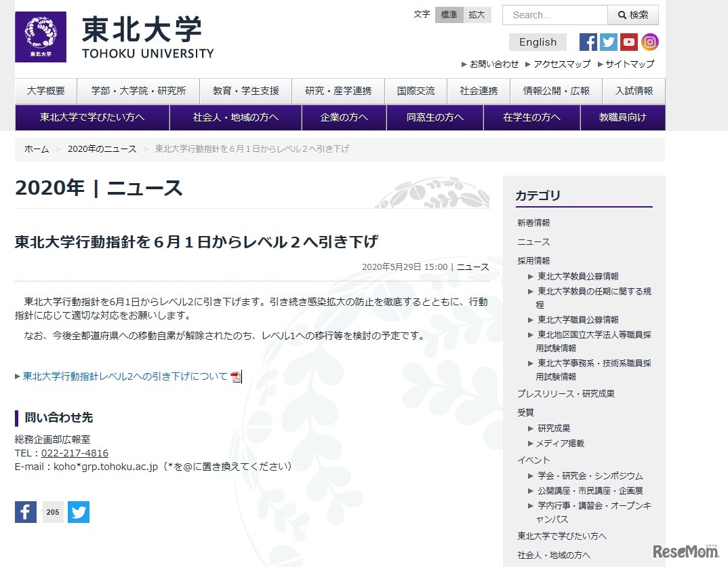Open the Instagram icon
This screenshot has height=567, width=728.
pos(651,42)
